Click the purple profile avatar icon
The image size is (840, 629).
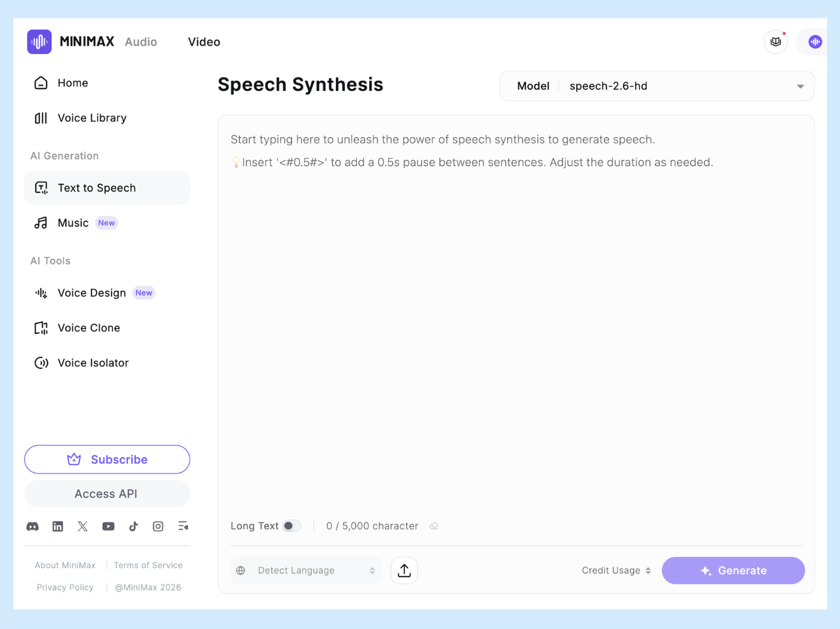815,42
